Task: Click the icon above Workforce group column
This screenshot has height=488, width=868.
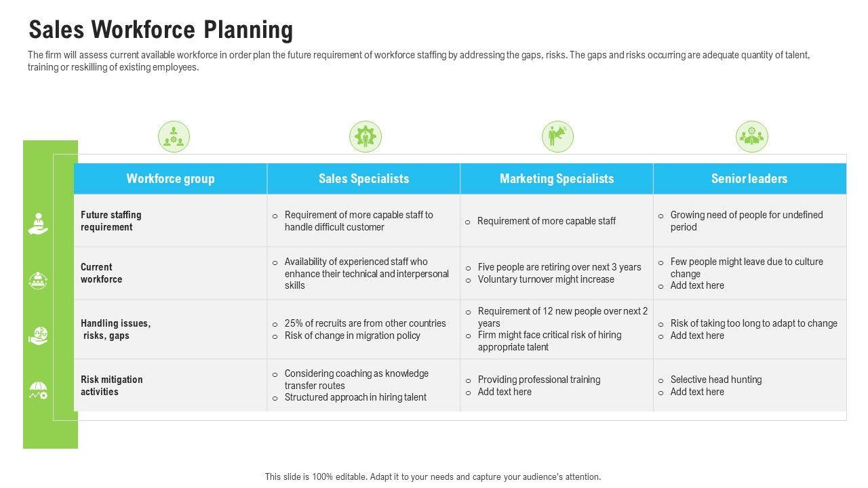Action: pyautogui.click(x=174, y=136)
